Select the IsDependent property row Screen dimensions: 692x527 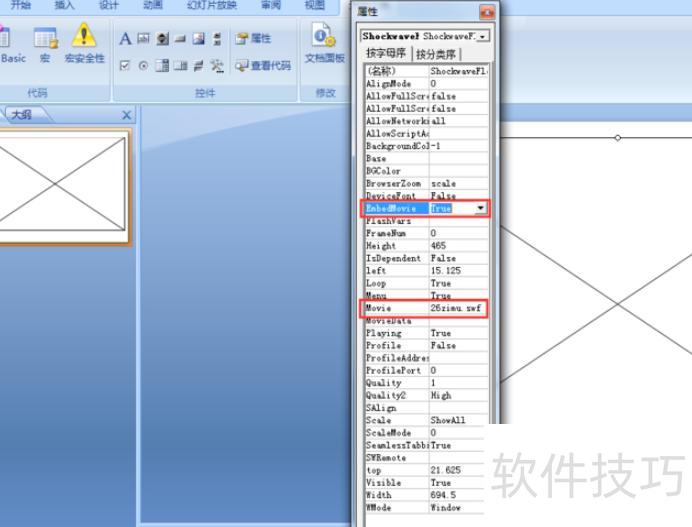(x=426, y=258)
